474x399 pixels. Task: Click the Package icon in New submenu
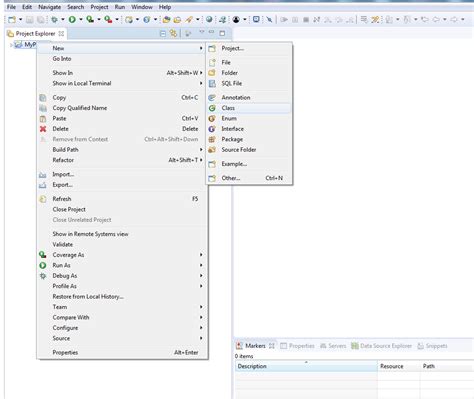tap(212, 139)
